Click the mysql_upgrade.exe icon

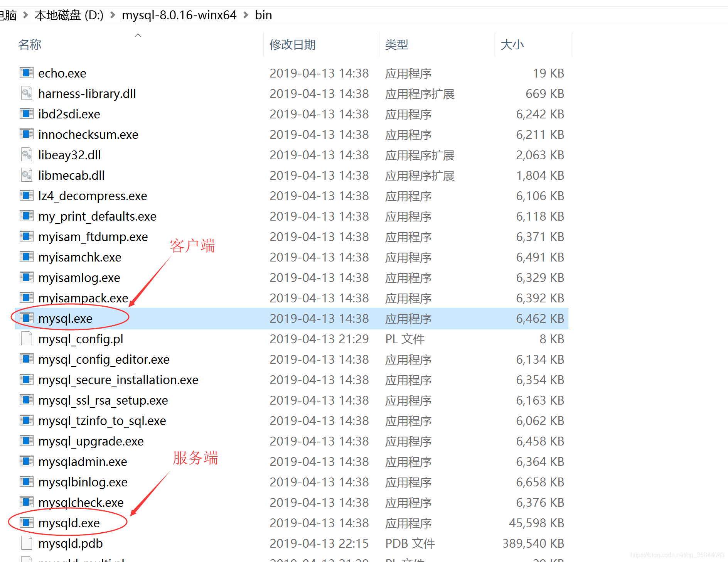(x=27, y=440)
